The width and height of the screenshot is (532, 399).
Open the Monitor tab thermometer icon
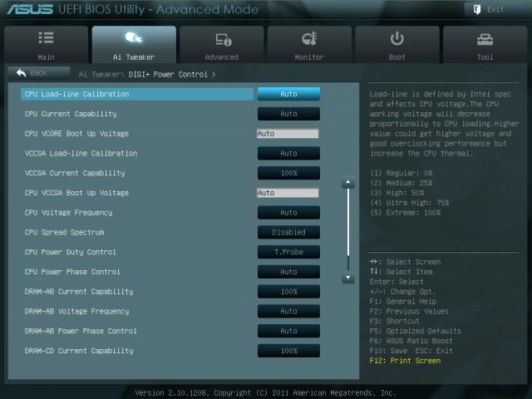coord(309,39)
